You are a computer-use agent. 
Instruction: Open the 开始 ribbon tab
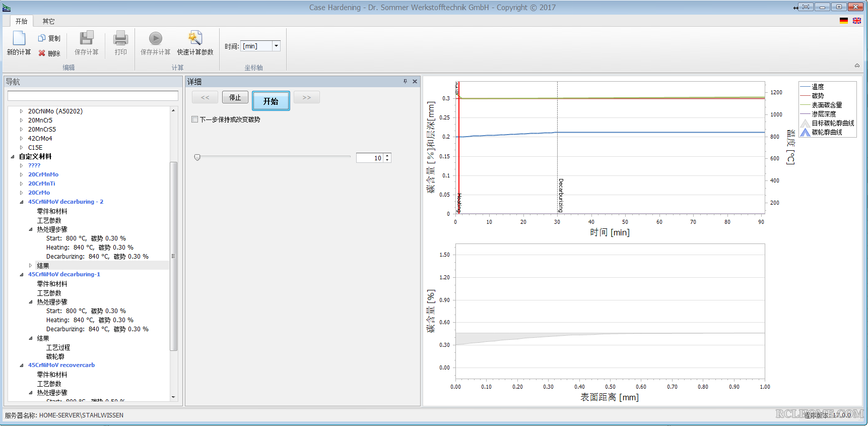click(21, 21)
